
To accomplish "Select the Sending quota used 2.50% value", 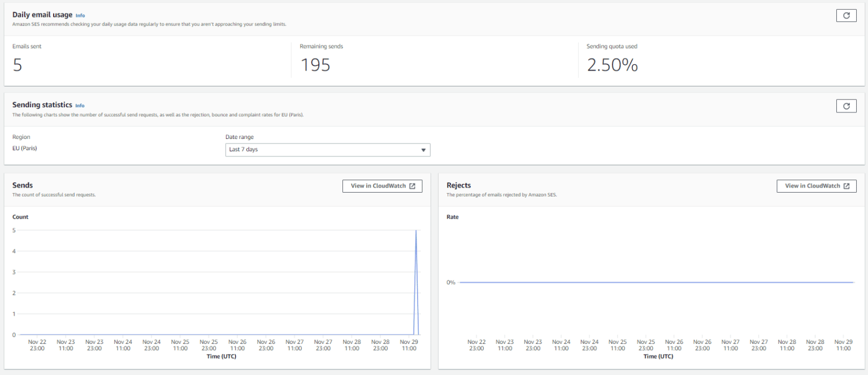I will pos(612,66).
